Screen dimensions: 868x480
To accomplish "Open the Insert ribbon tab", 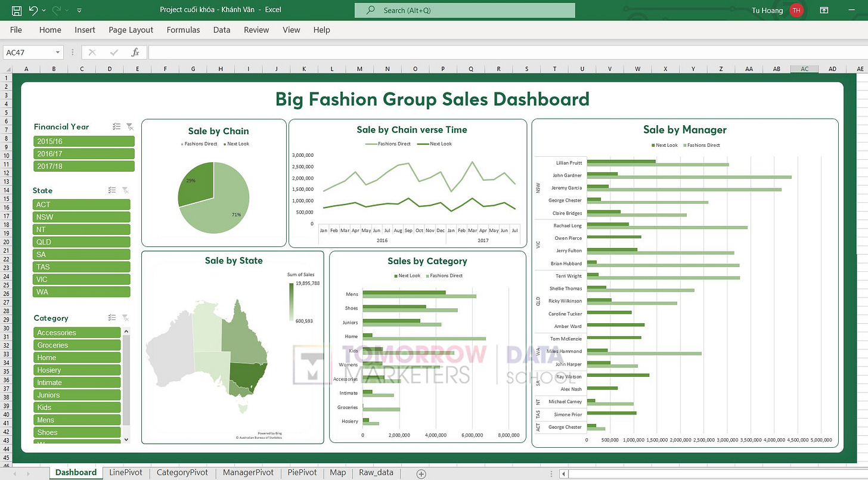I will click(x=85, y=30).
